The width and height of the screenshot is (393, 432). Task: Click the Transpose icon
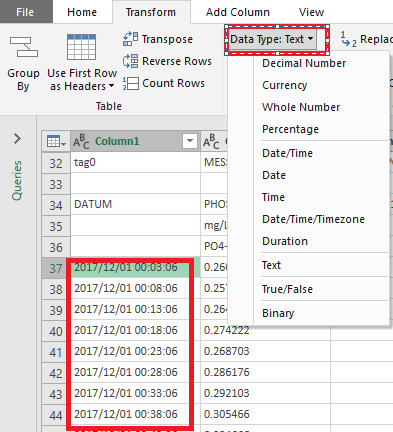click(x=130, y=39)
